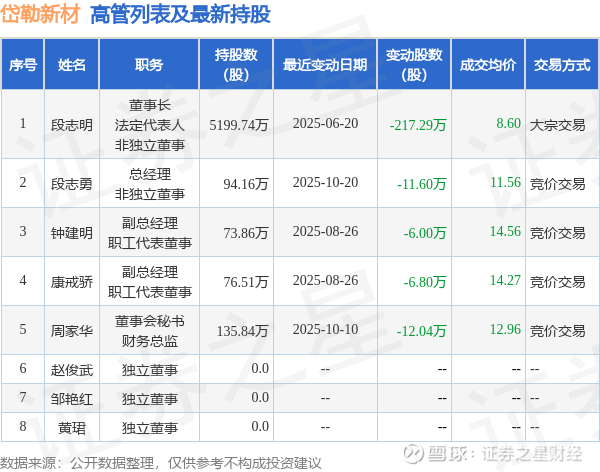
Task: Click the 高管列表及最新持股 heading
Action: [x=180, y=15]
